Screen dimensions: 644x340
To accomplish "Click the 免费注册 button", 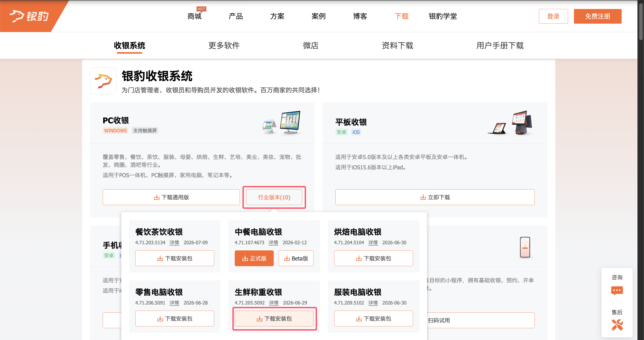I will [598, 16].
